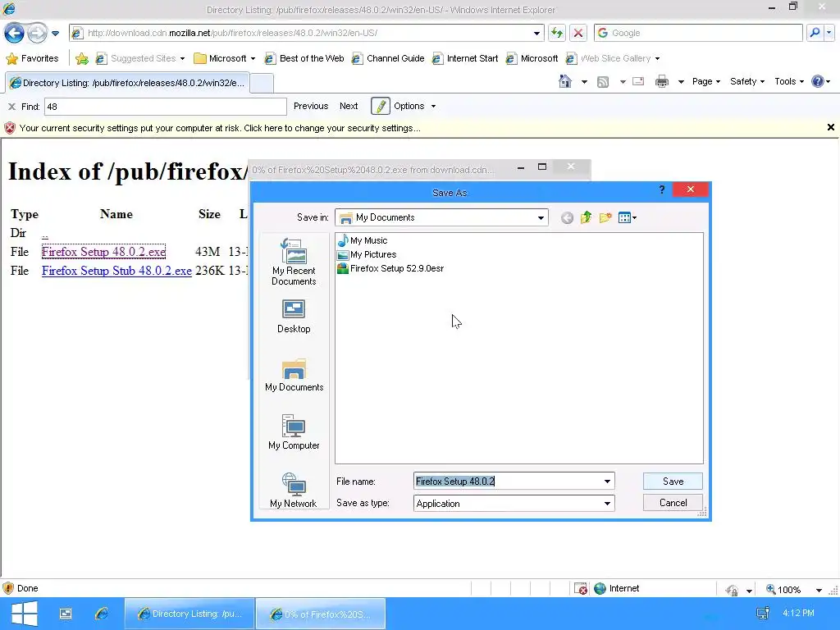840x630 pixels.
Task: Expand search provider dropdown arrow
Action: pos(829,33)
